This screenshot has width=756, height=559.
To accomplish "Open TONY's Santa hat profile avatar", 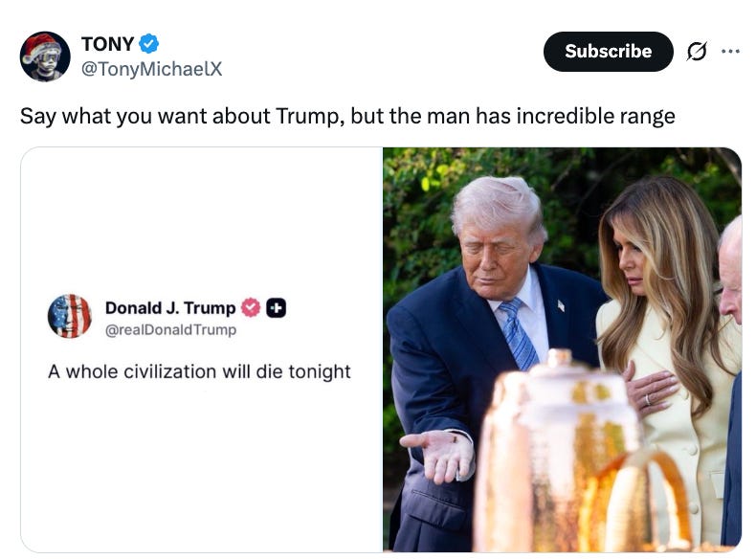I will [45, 56].
